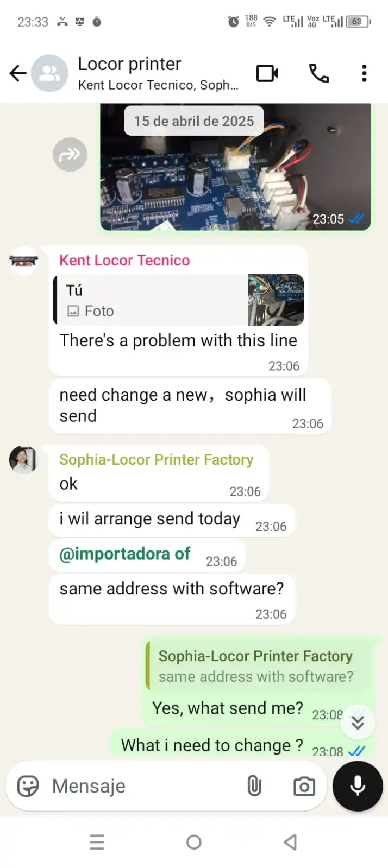Tap the microphone voice message button
This screenshot has width=388, height=868.
[358, 785]
